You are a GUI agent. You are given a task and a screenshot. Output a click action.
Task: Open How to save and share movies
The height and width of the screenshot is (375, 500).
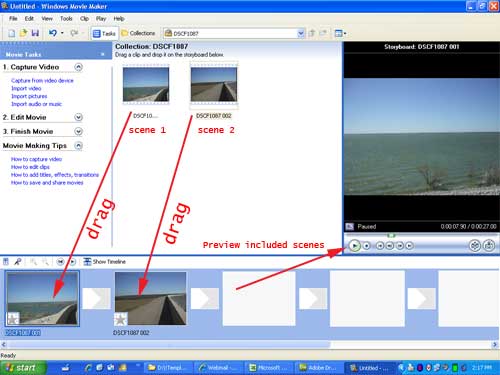click(47, 182)
